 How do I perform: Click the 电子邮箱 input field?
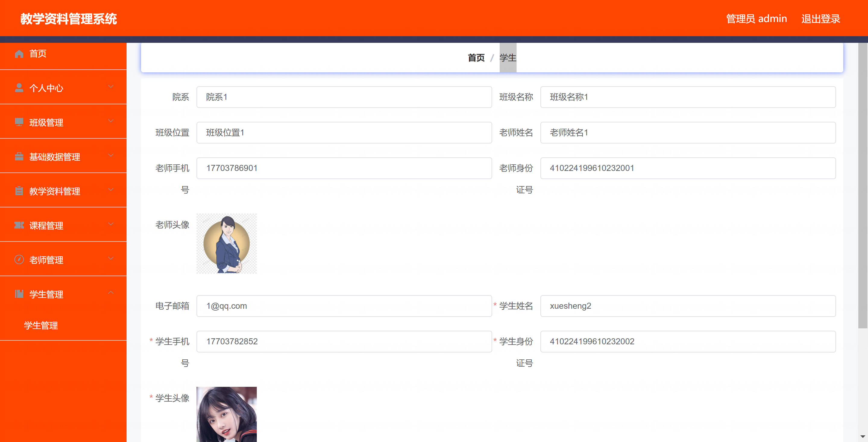point(344,306)
